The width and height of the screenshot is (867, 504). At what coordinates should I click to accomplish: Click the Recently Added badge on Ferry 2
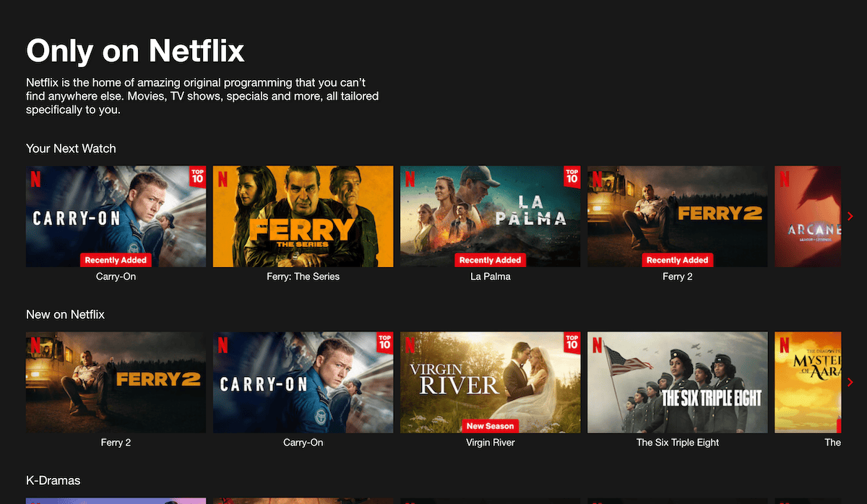tap(678, 260)
